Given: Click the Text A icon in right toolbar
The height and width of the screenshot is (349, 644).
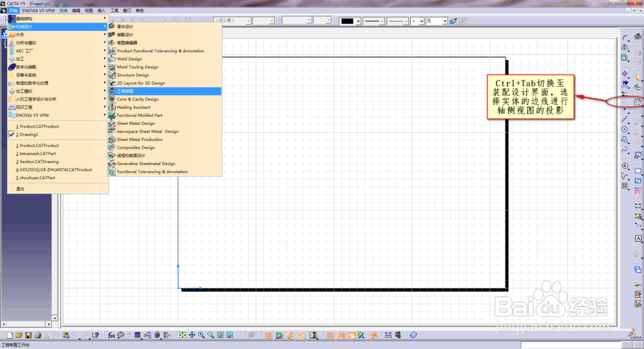Looking at the screenshot, I should coord(638,238).
